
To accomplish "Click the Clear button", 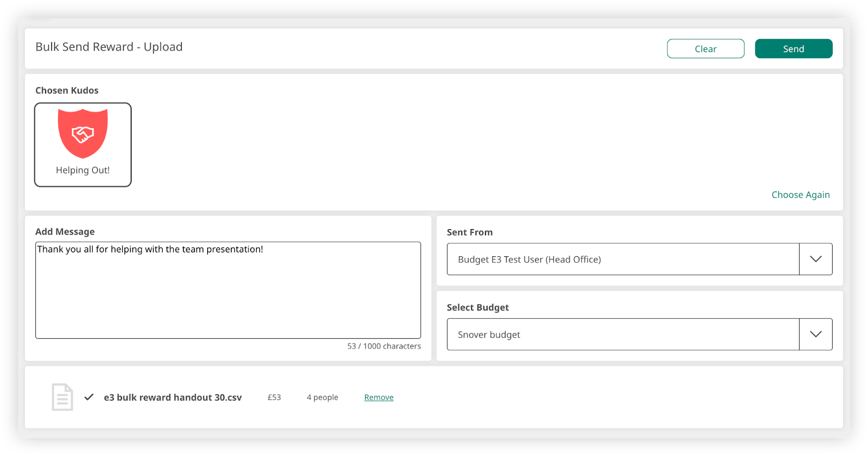I will [705, 49].
